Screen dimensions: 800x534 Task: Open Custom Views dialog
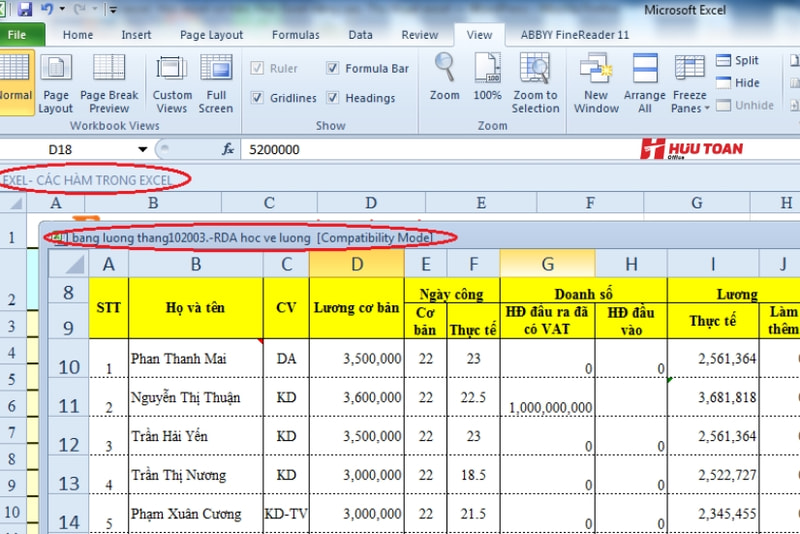point(172,84)
